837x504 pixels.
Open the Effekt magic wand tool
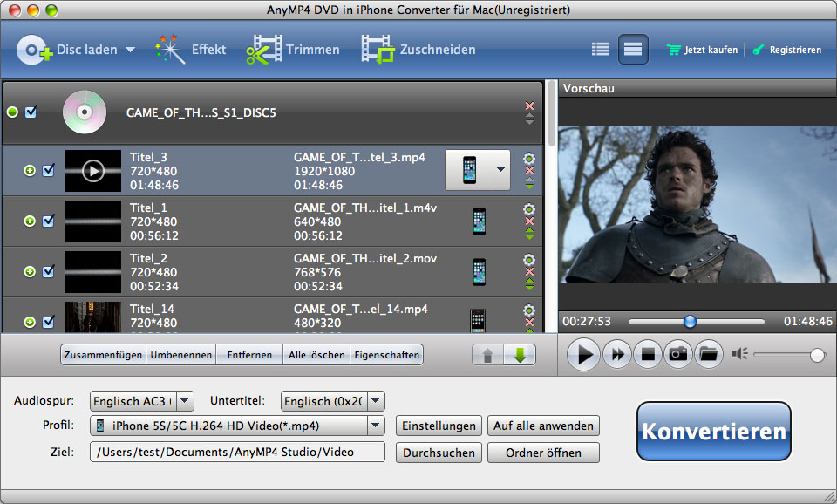170,50
